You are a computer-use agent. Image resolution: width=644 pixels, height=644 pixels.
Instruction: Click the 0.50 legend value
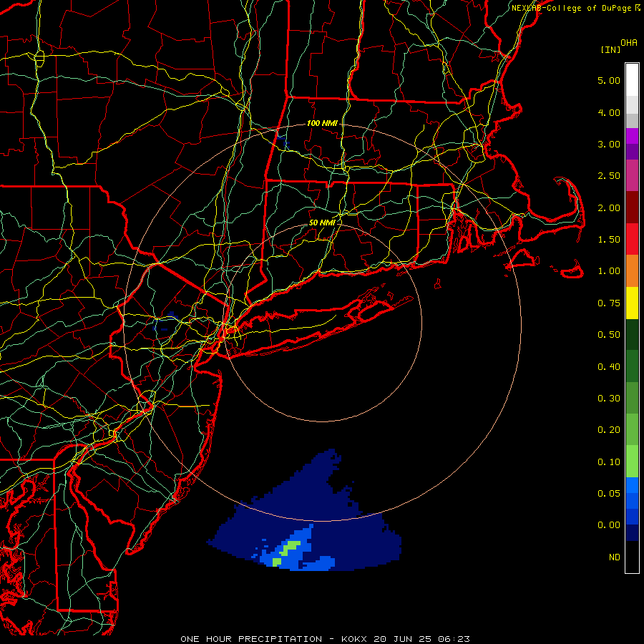pos(609,335)
